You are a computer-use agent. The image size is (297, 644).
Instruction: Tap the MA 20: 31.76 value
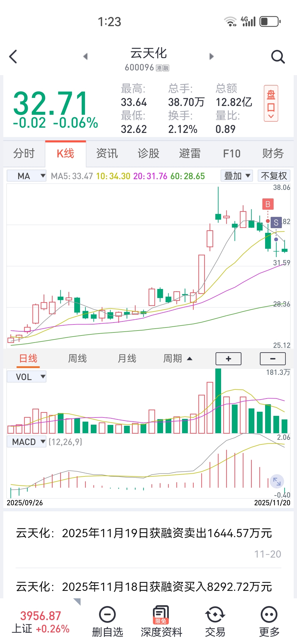coord(150,176)
